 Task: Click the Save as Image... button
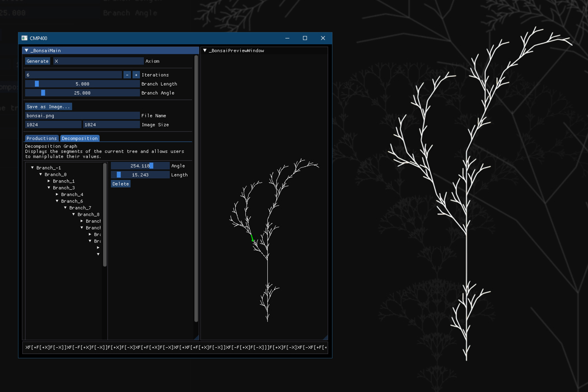(x=48, y=106)
